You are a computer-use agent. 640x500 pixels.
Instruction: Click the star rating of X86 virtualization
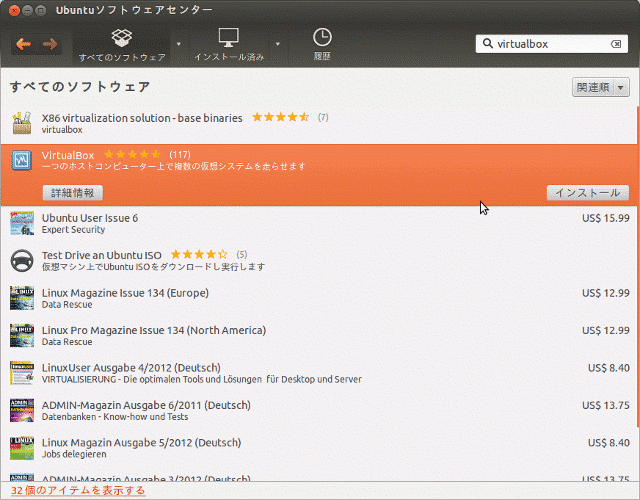280,118
